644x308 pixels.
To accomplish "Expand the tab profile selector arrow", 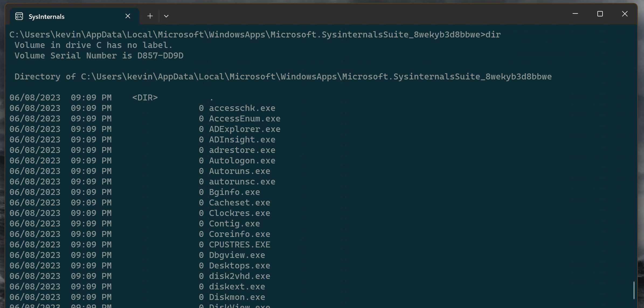I will coord(166,16).
